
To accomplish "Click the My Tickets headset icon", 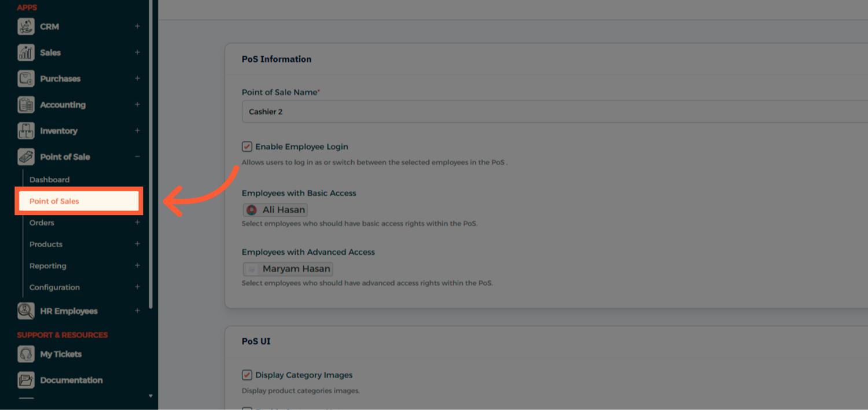I will 26,354.
